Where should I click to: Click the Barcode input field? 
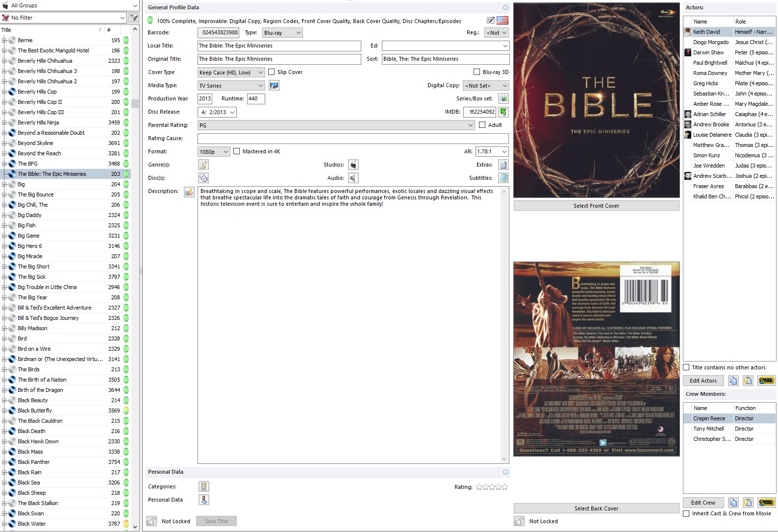click(x=218, y=33)
